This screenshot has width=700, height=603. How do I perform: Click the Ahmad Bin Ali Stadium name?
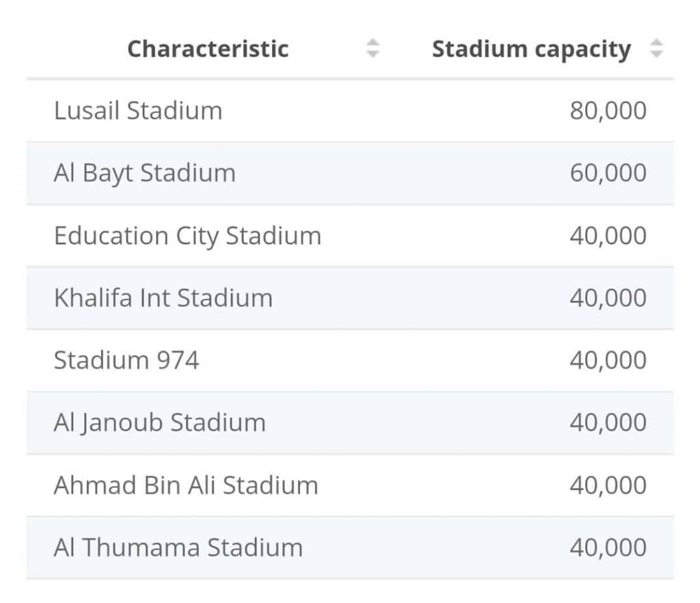coord(186,485)
